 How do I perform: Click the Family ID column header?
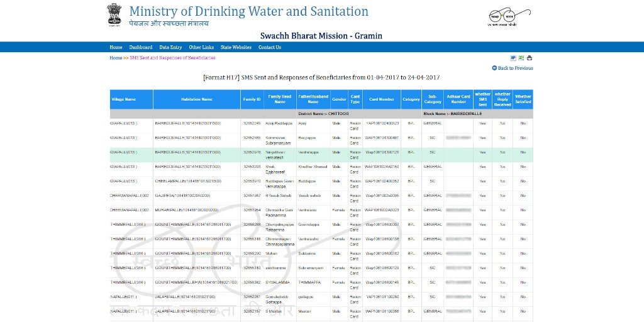pos(252,99)
